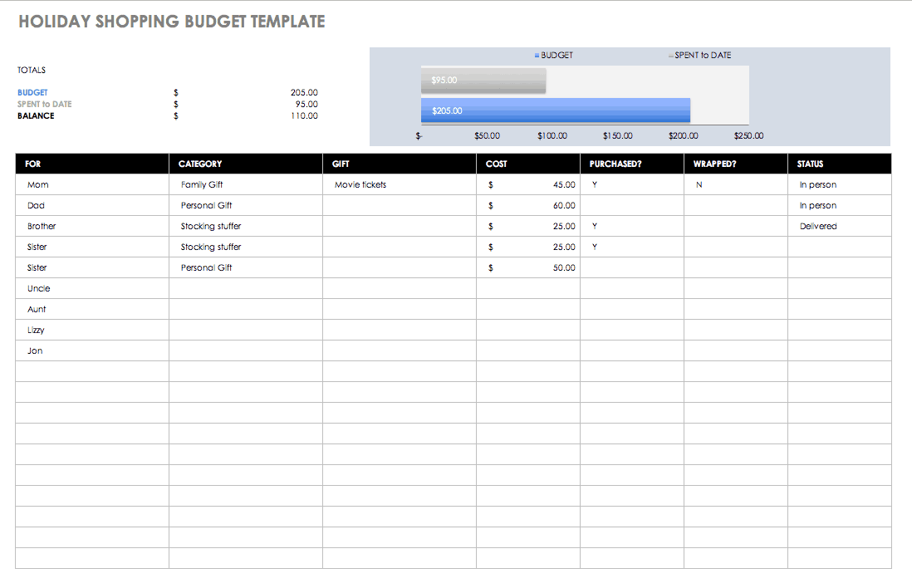Click the $150.00 axis label
This screenshot has height=588, width=912.
pos(618,135)
